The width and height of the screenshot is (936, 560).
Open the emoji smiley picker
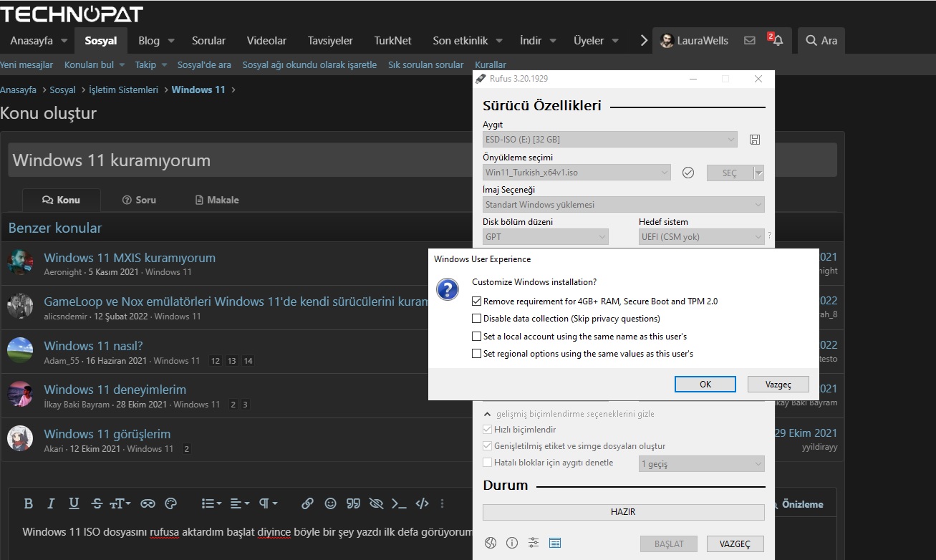tap(330, 503)
